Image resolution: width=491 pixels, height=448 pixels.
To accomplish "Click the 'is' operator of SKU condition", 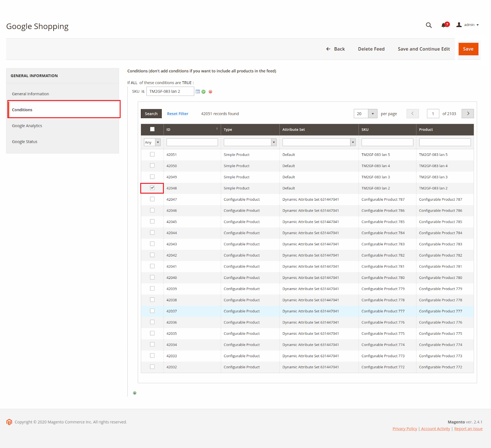I will coord(143,91).
